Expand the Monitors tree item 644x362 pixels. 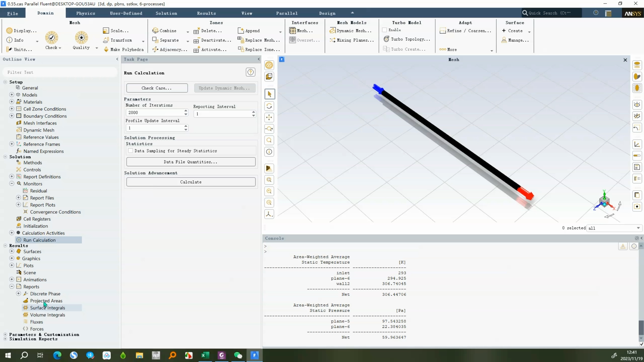(11, 183)
